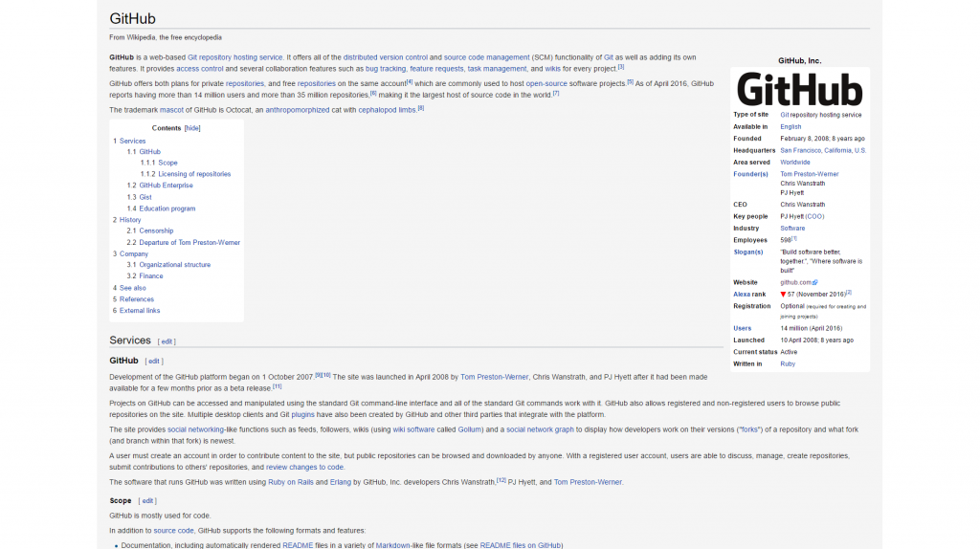Open the github.com website link
980x549 pixels.
click(795, 283)
